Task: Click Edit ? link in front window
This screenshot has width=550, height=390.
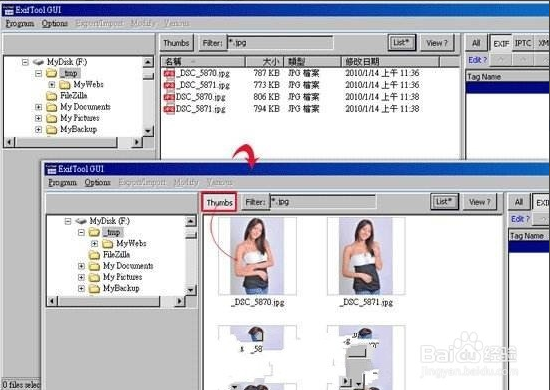Action: point(520,219)
